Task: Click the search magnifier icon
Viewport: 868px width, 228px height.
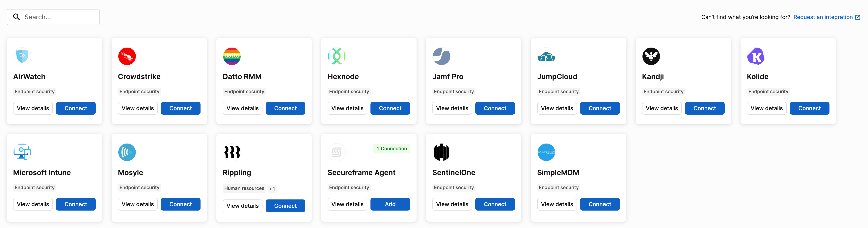Action: [x=16, y=17]
